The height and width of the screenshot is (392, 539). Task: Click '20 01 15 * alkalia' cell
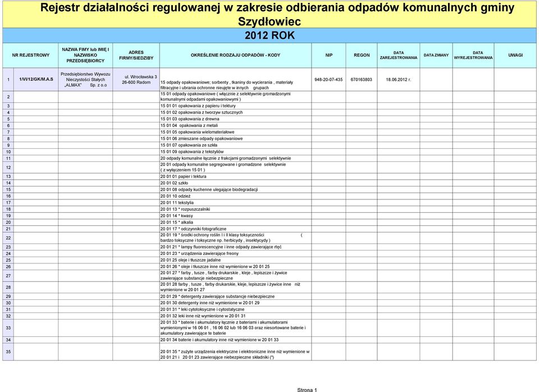[x=235, y=222]
